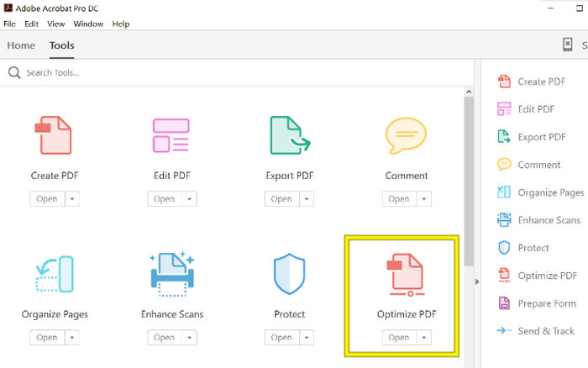
Task: Click the search magnifier icon
Action: (14, 72)
